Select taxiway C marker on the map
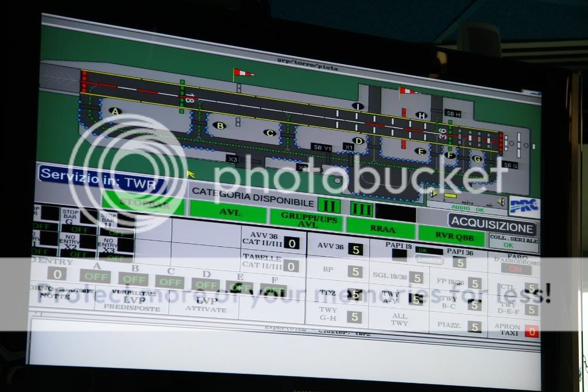Image resolution: width=588 pixels, height=392 pixels. [x=269, y=133]
